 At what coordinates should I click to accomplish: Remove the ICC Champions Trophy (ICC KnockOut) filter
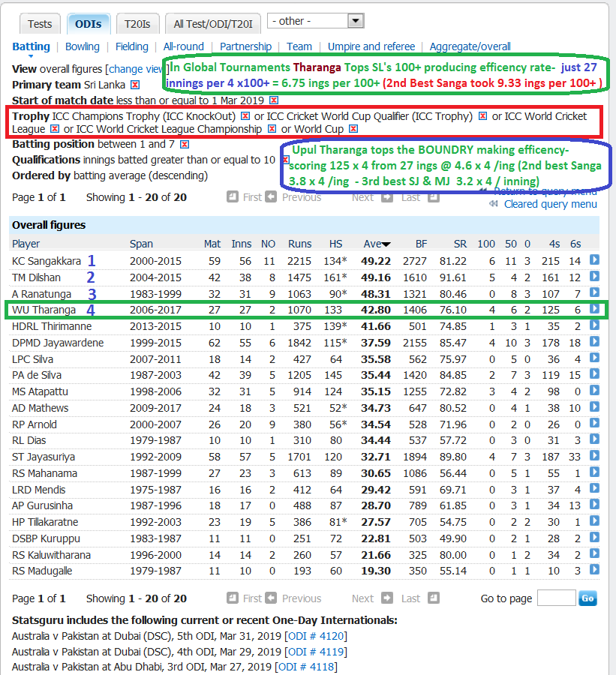[x=245, y=116]
